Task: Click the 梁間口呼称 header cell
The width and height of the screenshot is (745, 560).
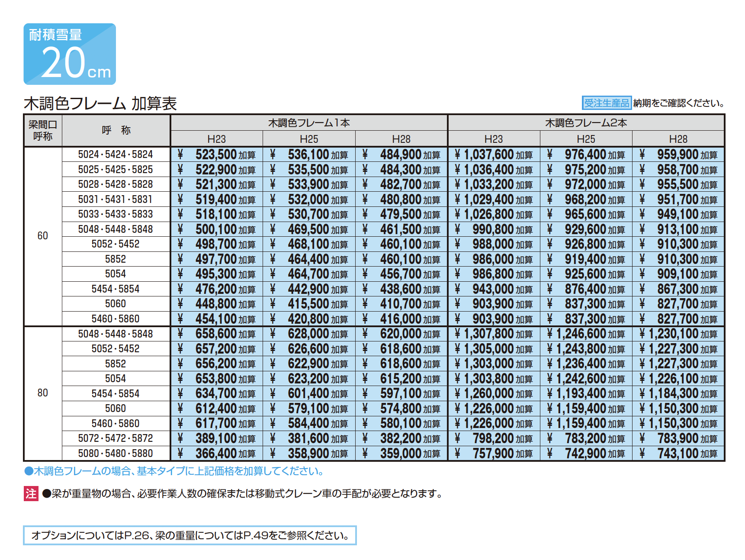Action: point(43,130)
